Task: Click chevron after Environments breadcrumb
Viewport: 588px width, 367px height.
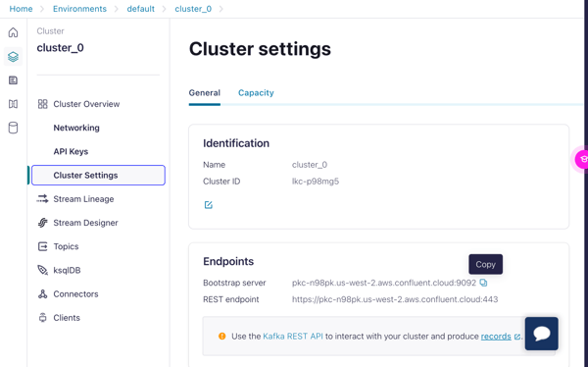Action: click(117, 9)
